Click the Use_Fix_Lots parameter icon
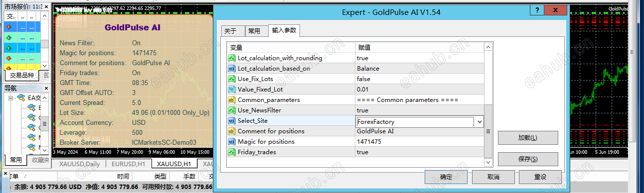The height and width of the screenshot is (193, 644). [x=232, y=79]
